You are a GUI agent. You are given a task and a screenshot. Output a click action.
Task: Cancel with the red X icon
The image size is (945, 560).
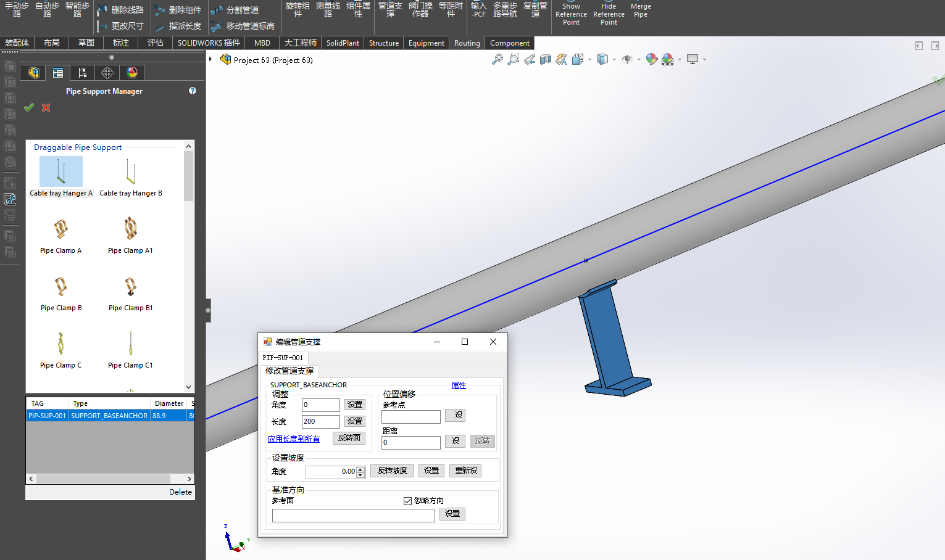click(x=46, y=107)
